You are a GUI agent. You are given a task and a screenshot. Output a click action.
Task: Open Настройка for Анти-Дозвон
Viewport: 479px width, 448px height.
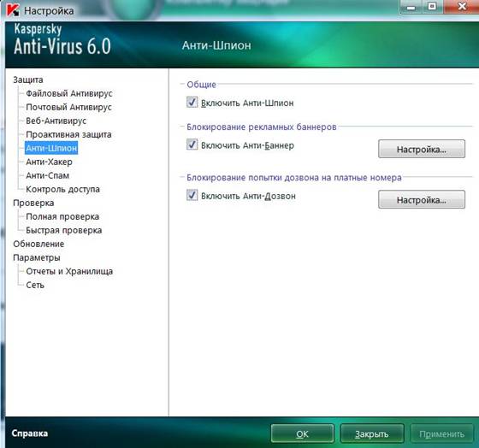(422, 200)
